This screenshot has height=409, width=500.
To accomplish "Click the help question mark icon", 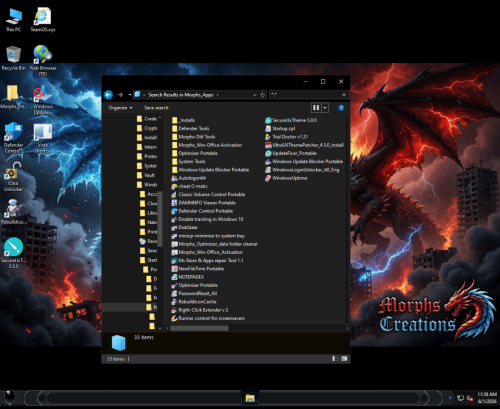I will (341, 108).
